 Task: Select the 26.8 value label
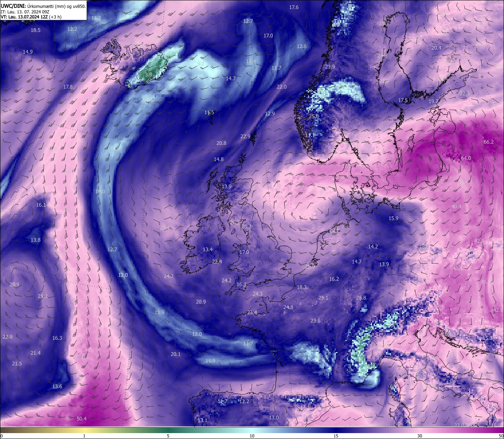(361, 298)
